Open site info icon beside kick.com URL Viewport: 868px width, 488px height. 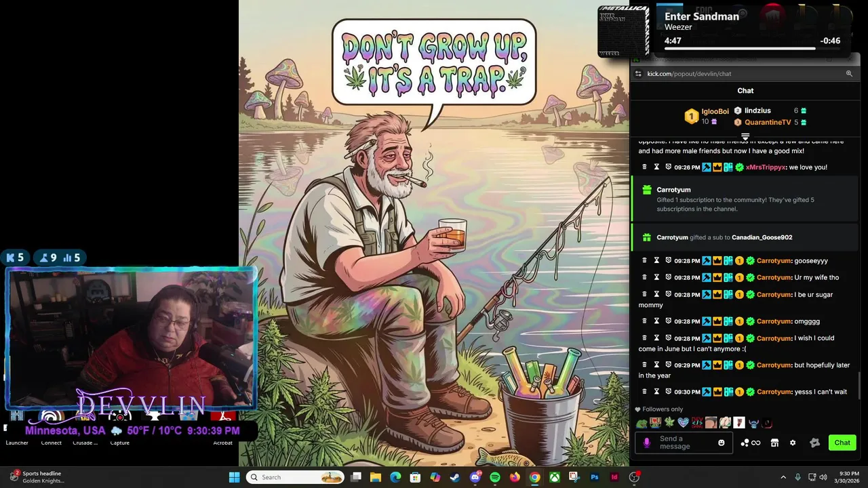638,73
